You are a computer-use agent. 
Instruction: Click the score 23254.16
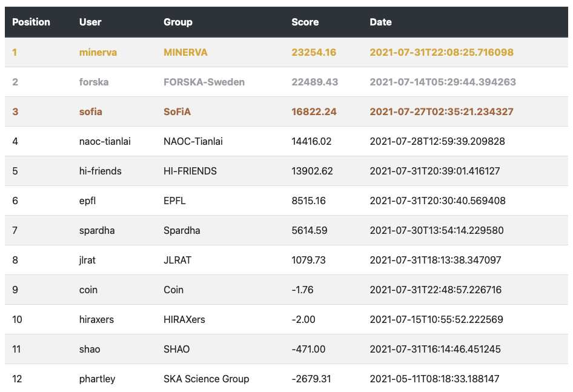[x=314, y=52]
